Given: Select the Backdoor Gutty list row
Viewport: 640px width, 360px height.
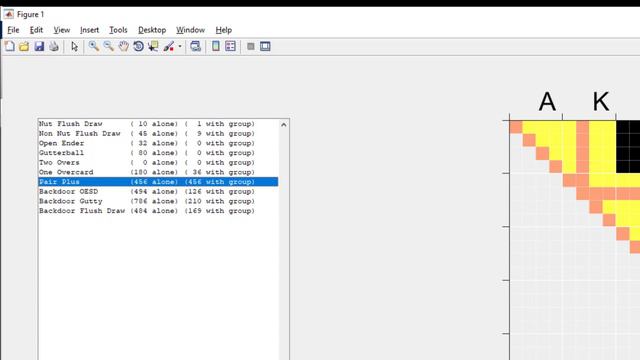Looking at the screenshot, I should pos(158,201).
